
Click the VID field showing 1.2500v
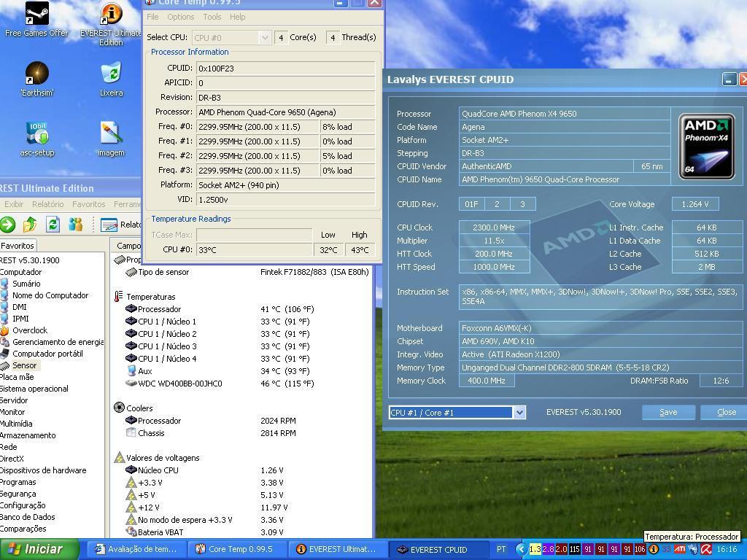[x=285, y=200]
